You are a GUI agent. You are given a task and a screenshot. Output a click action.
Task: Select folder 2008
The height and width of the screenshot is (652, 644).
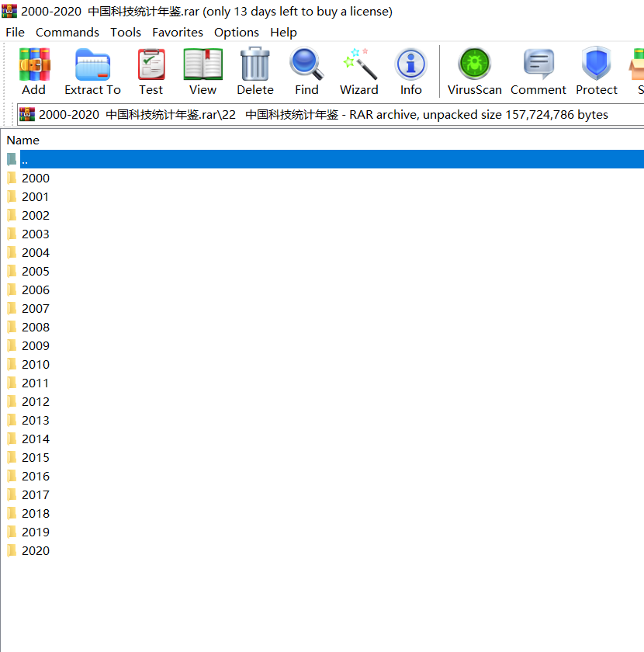pyautogui.click(x=36, y=328)
